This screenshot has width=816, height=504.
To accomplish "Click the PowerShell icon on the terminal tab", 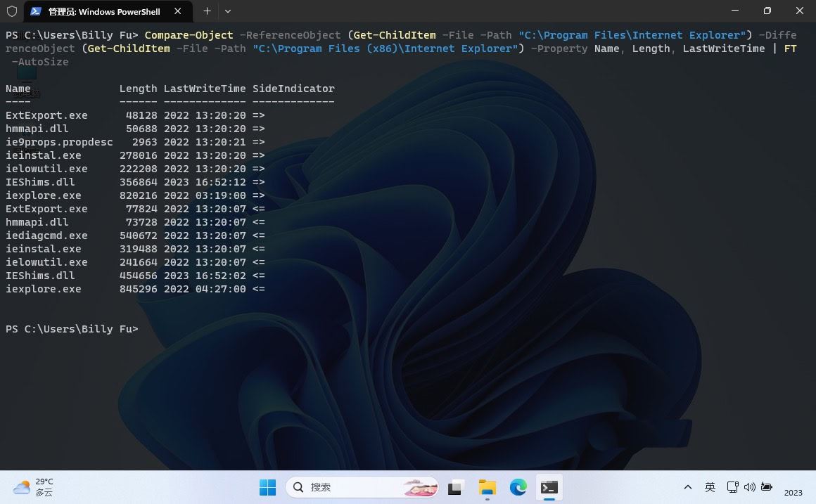I will (36, 11).
